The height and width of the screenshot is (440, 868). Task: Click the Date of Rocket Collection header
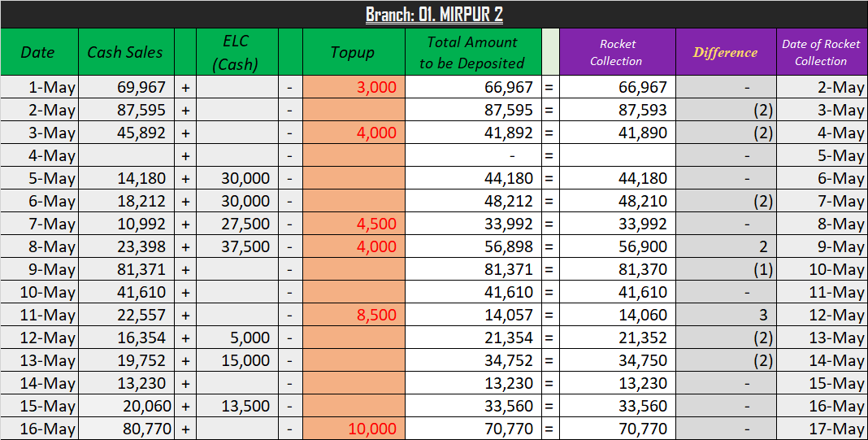[822, 52]
